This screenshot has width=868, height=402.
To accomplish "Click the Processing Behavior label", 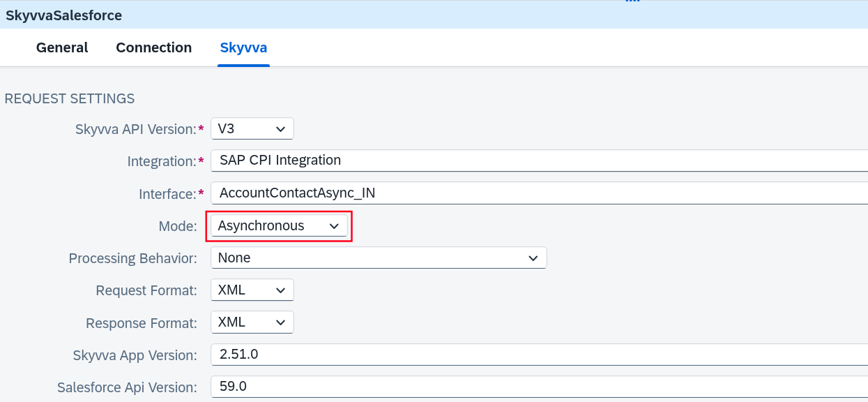I will pos(133,258).
